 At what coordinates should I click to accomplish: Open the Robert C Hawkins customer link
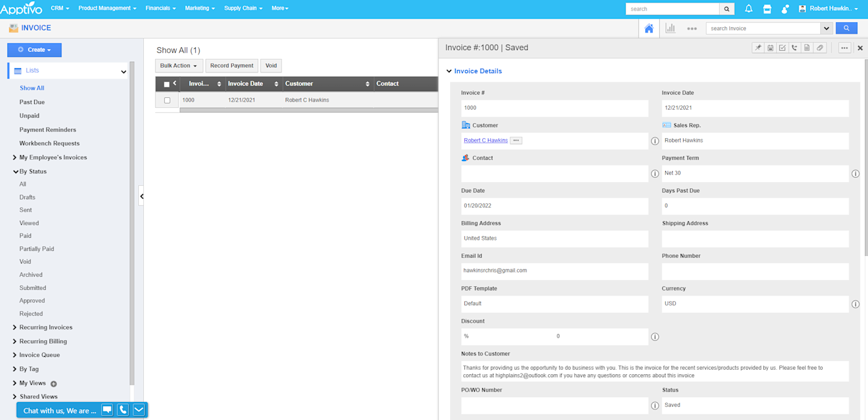485,140
